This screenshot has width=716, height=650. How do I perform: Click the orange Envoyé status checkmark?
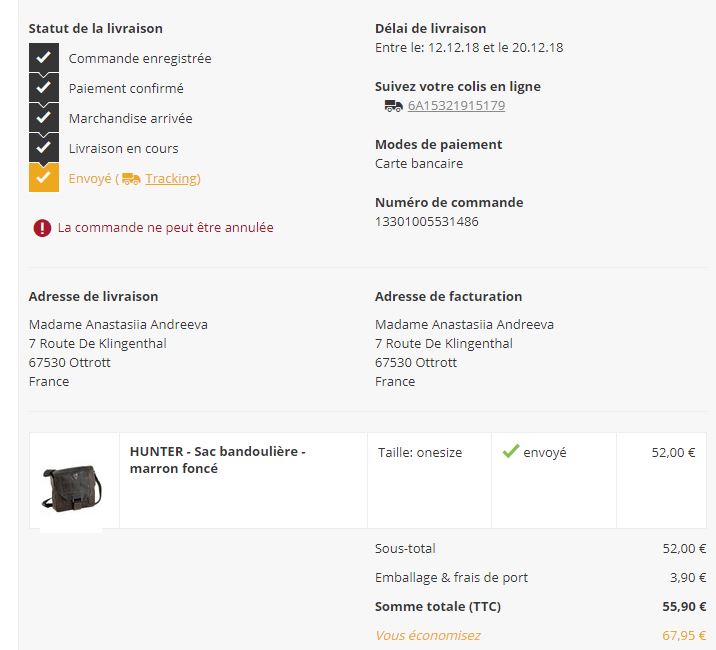(x=44, y=177)
